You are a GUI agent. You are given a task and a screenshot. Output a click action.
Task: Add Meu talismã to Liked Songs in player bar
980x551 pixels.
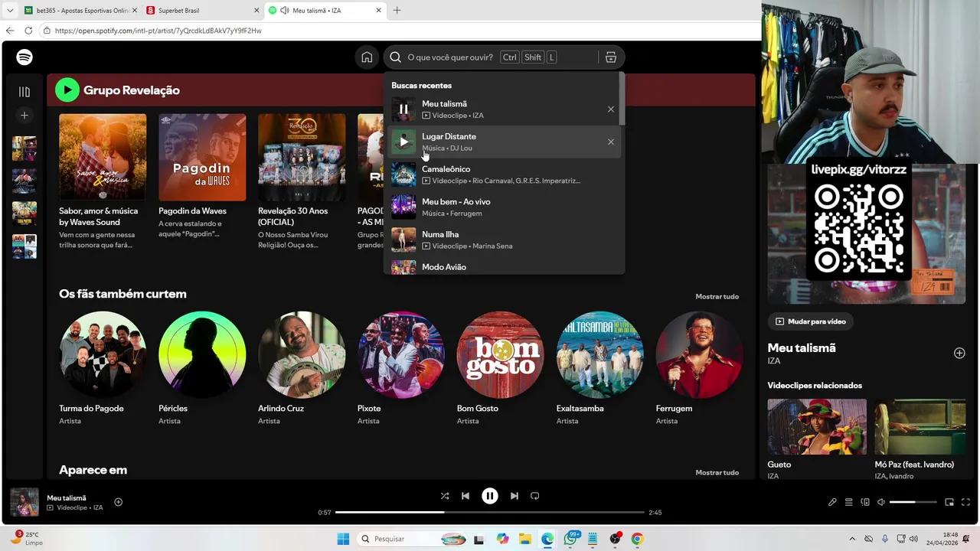118,502
